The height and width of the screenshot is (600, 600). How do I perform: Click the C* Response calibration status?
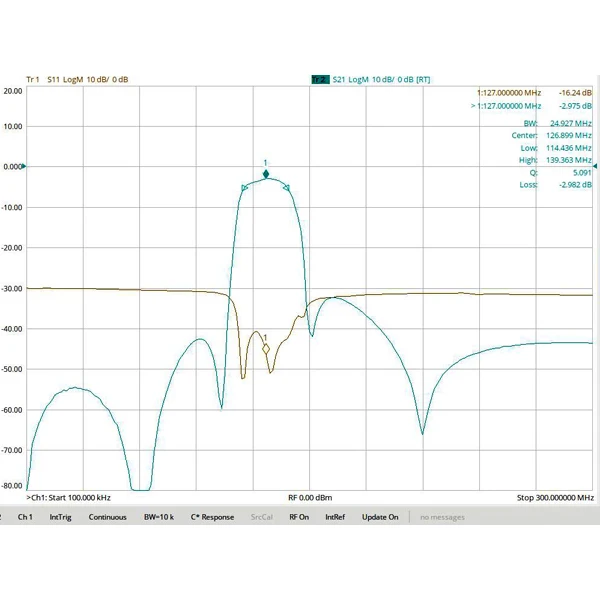click(x=212, y=517)
